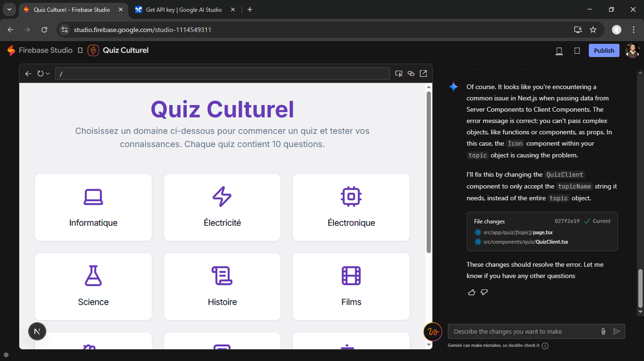
Task: Click the Quiz Culturel project icon in header
Action: click(x=93, y=50)
